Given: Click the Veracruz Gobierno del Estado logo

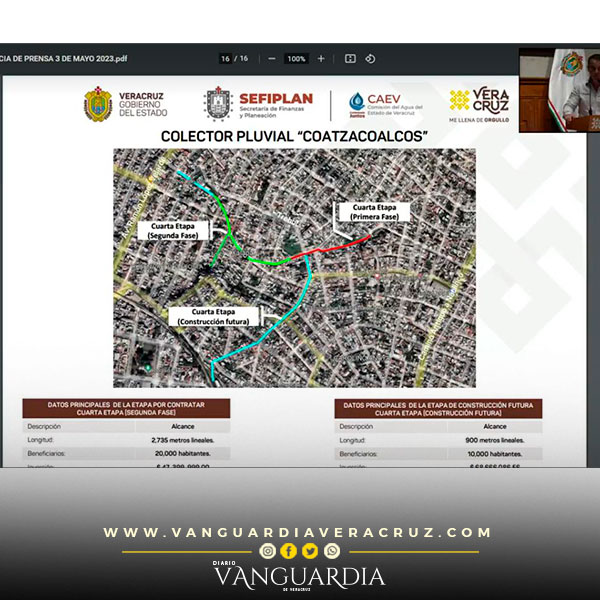Looking at the screenshot, I should pyautogui.click(x=126, y=104).
